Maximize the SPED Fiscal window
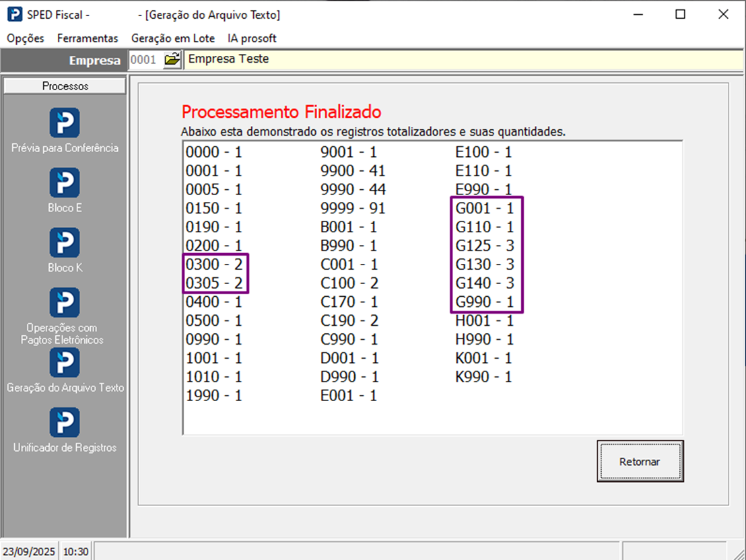The width and height of the screenshot is (746, 560). (681, 14)
